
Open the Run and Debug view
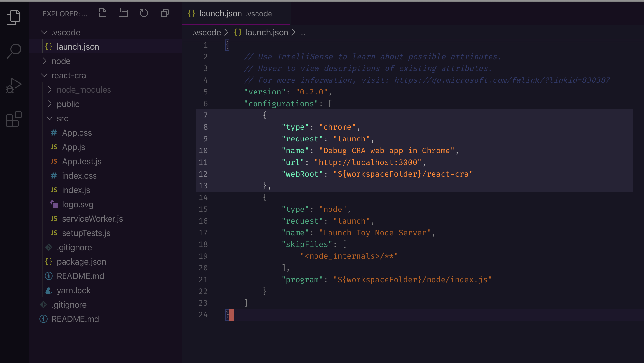(13, 86)
